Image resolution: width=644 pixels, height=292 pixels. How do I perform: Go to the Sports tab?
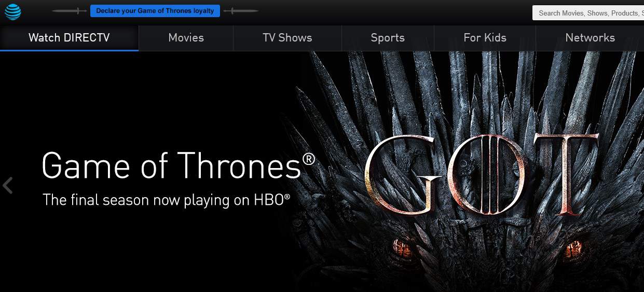[x=388, y=38]
